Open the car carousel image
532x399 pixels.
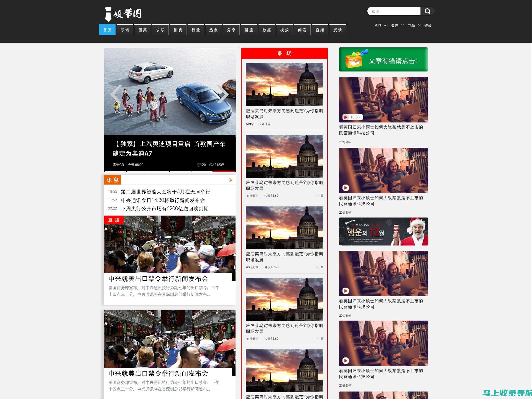[x=170, y=91]
